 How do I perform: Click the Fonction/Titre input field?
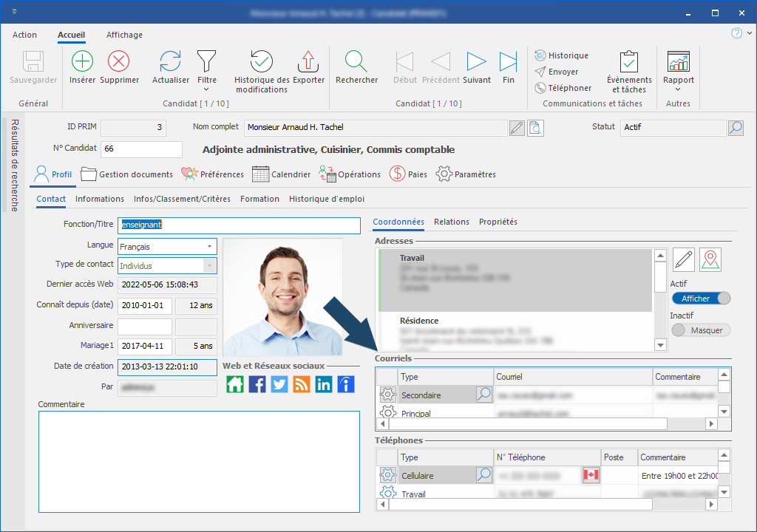238,225
